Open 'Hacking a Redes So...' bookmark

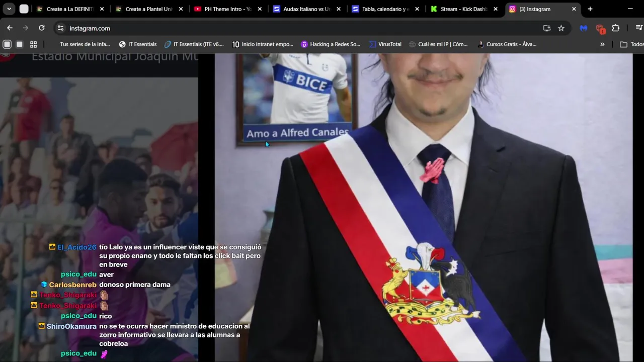(331, 44)
